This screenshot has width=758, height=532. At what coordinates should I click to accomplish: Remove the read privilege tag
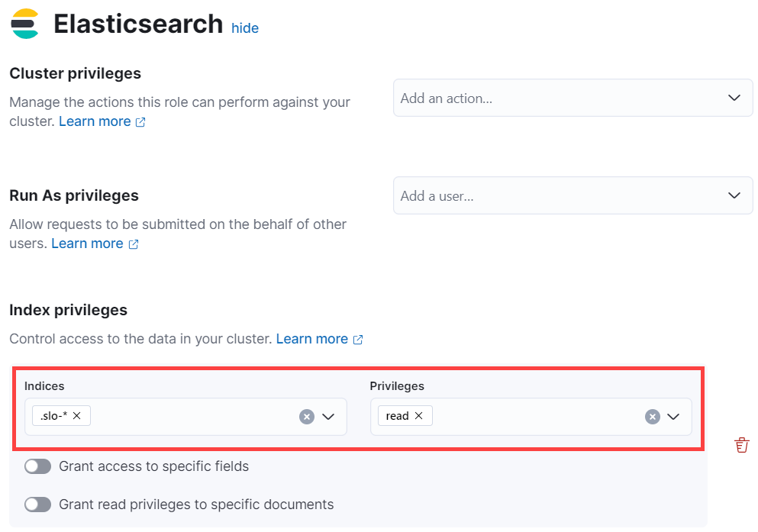pyautogui.click(x=419, y=416)
